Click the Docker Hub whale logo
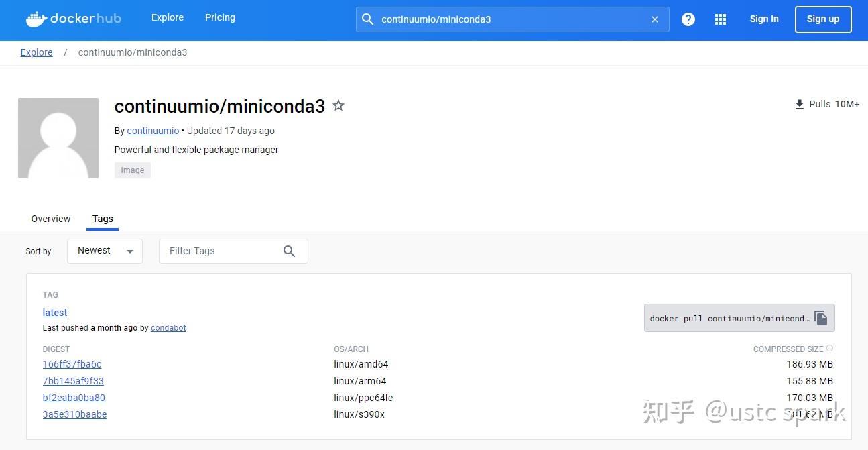 [36, 19]
